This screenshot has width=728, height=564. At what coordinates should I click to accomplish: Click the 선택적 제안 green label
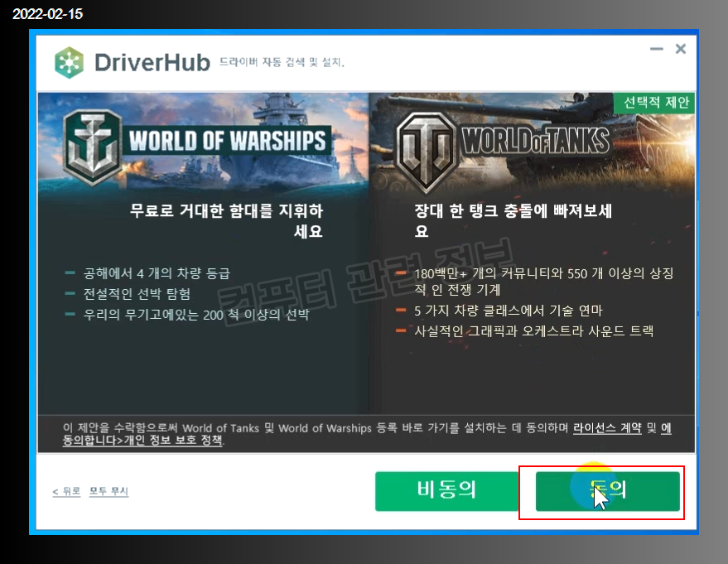(654, 103)
